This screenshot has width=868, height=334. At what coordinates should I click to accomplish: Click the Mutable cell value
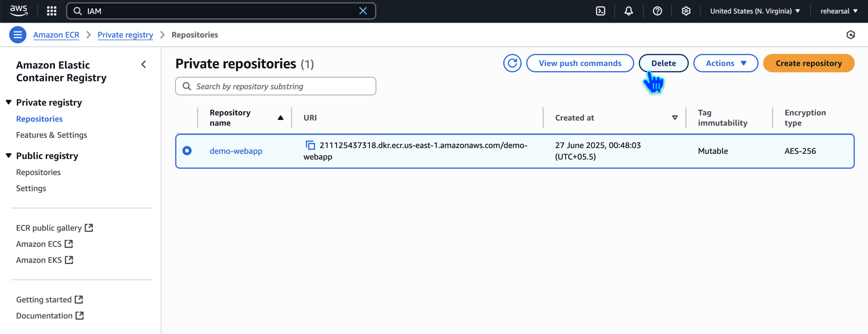(713, 151)
